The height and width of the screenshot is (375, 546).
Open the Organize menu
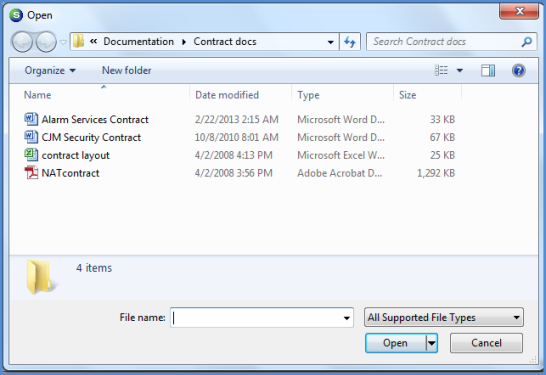[x=50, y=71]
